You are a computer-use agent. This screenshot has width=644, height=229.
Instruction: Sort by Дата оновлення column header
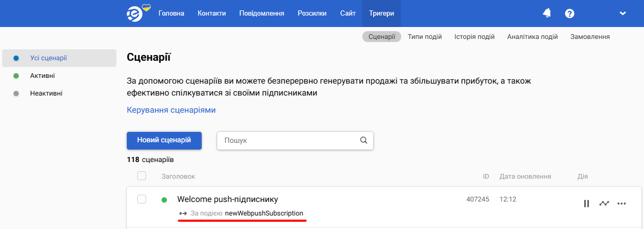tap(525, 177)
